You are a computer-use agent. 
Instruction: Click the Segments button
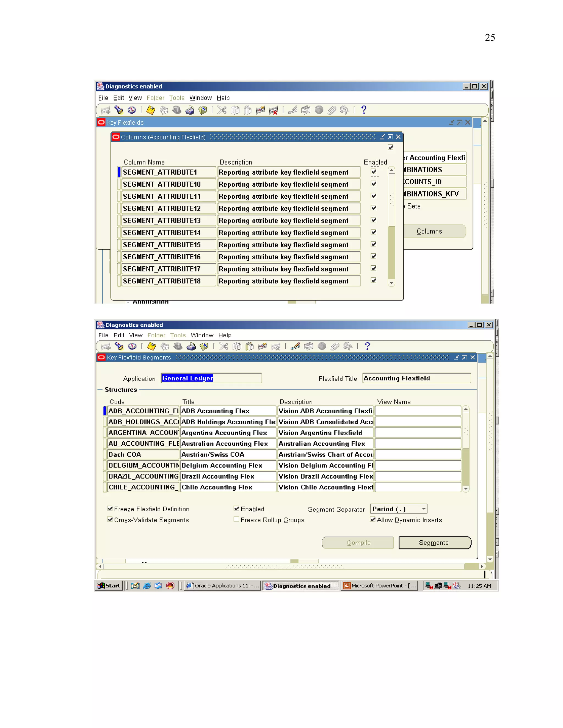pyautogui.click(x=434, y=543)
